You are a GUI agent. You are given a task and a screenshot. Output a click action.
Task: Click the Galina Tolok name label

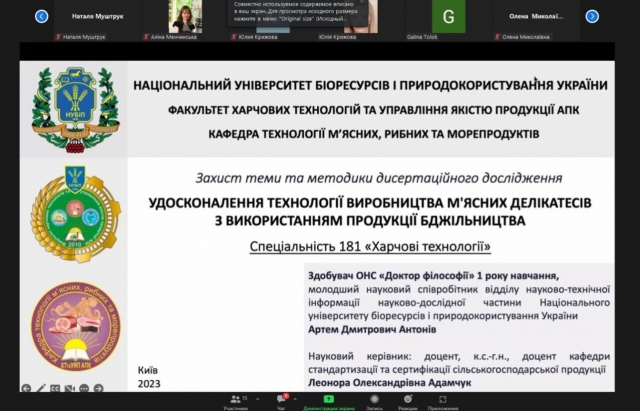point(422,37)
